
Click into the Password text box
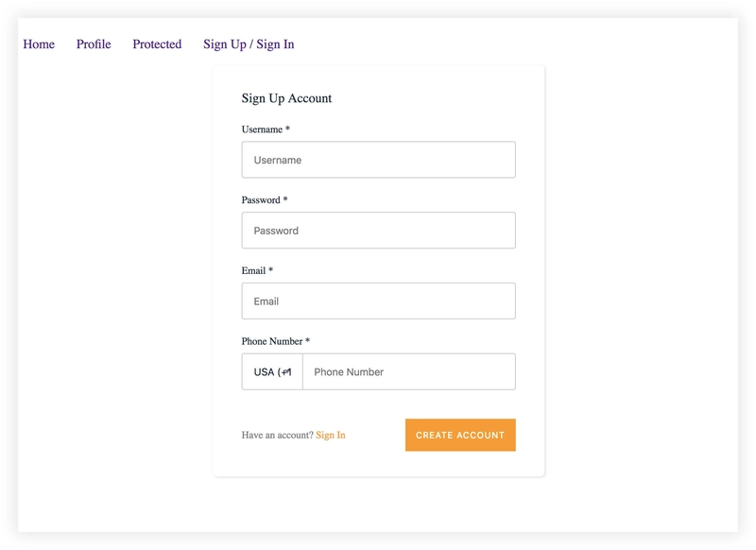379,231
